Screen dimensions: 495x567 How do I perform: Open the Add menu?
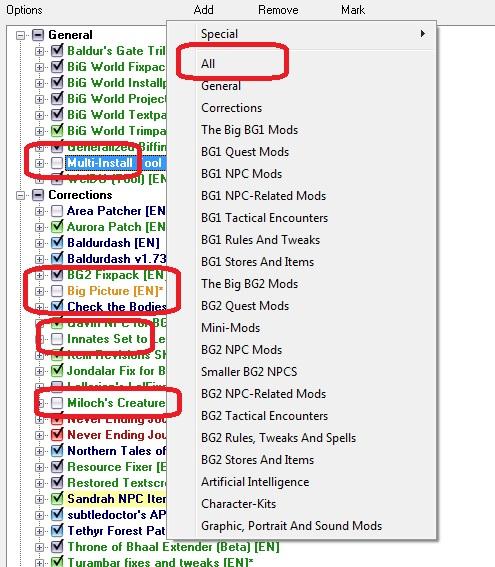coord(203,10)
